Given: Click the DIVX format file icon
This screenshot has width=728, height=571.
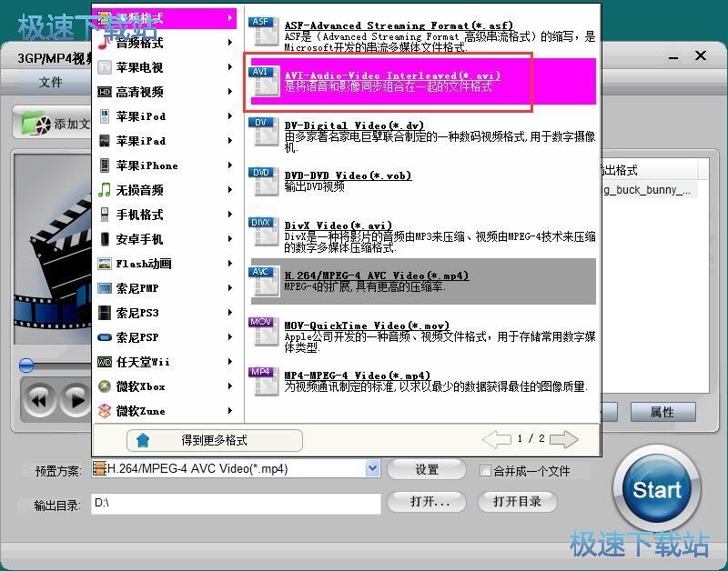Looking at the screenshot, I should click(264, 232).
